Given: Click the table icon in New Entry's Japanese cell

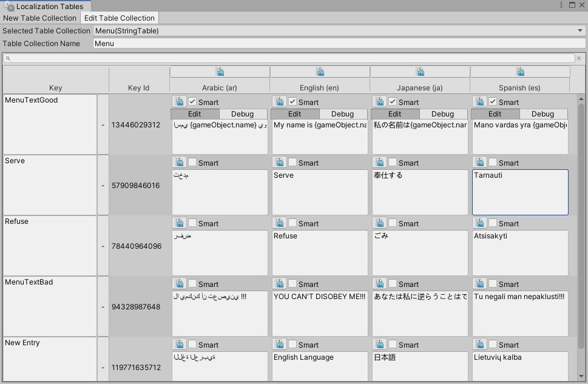Looking at the screenshot, I should tap(379, 344).
